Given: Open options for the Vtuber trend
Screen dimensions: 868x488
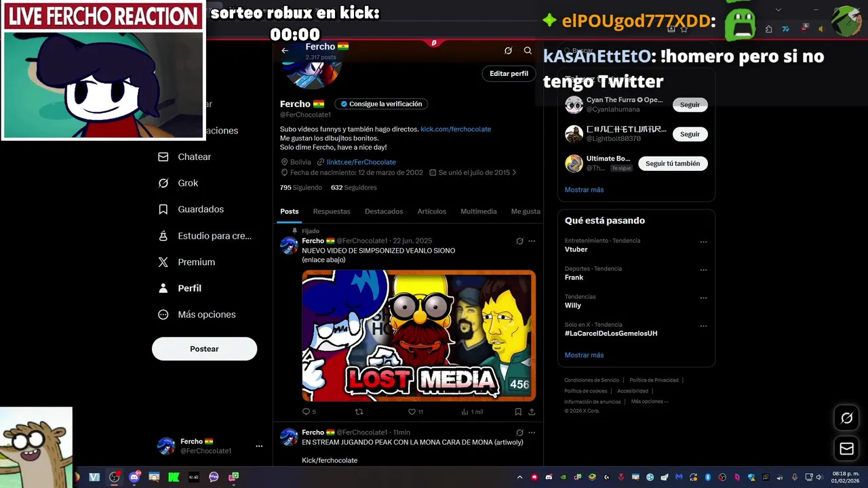Looking at the screenshot, I should point(703,241).
